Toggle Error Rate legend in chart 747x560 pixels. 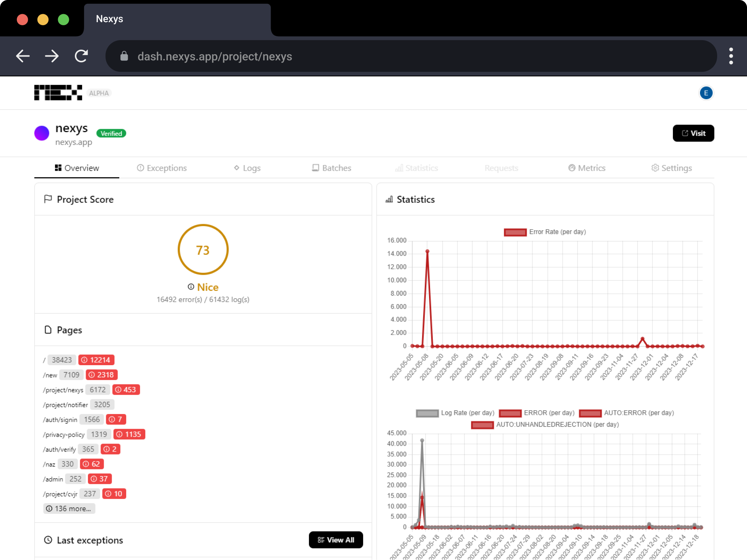pos(545,232)
